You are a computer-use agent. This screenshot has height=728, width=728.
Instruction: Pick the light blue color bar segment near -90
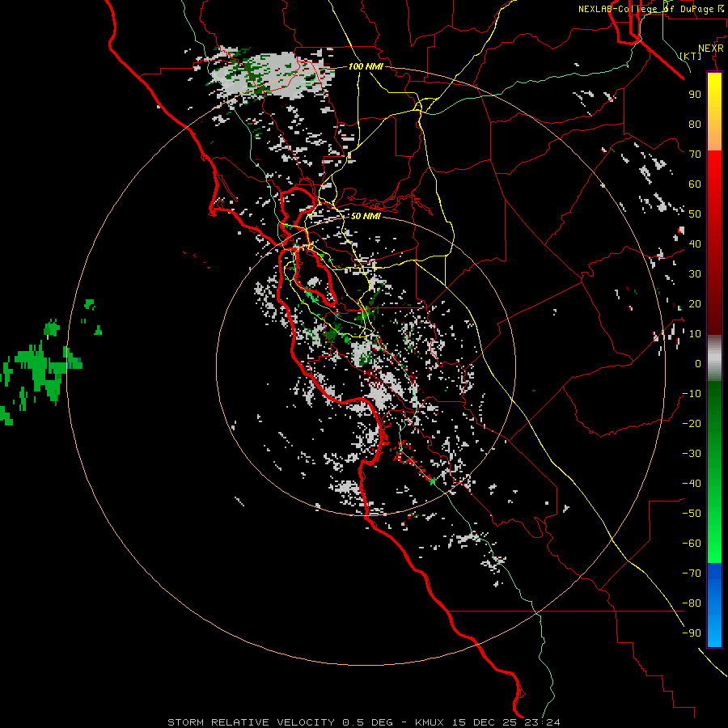pos(714,629)
